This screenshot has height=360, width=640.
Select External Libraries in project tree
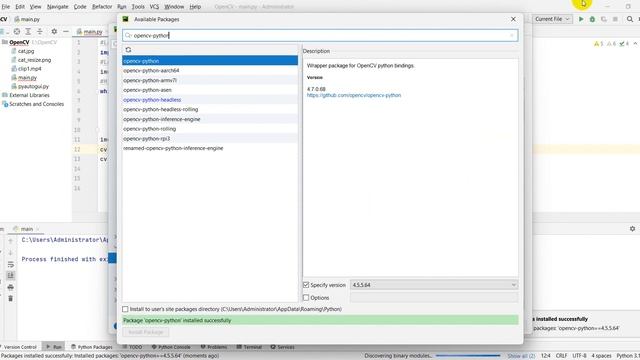29,96
